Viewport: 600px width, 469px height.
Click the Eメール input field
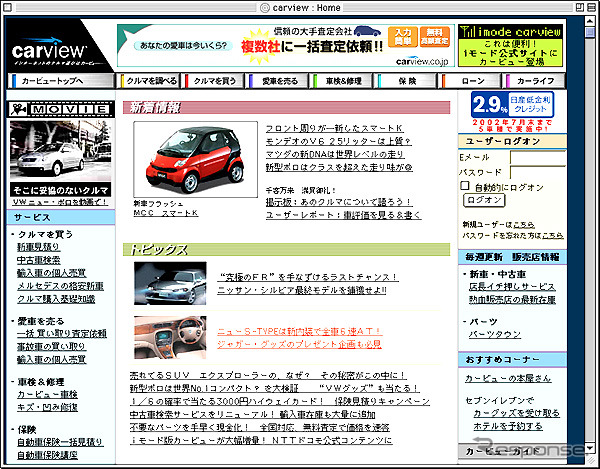538,157
